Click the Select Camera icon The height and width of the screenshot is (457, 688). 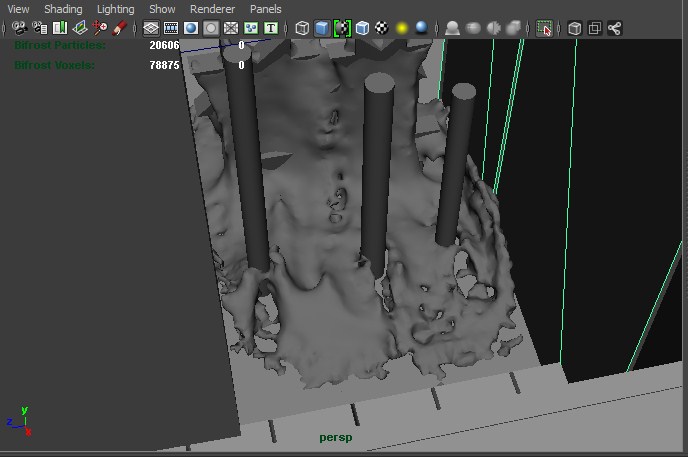[x=18, y=28]
